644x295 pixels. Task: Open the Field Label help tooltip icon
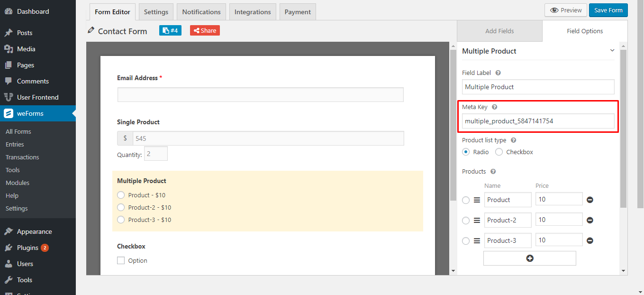497,72
